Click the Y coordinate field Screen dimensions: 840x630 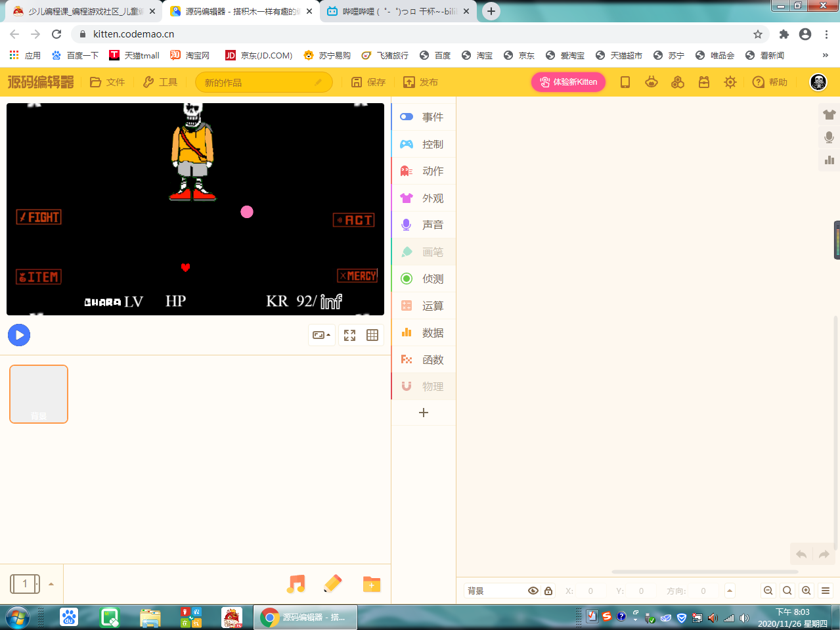point(641,591)
